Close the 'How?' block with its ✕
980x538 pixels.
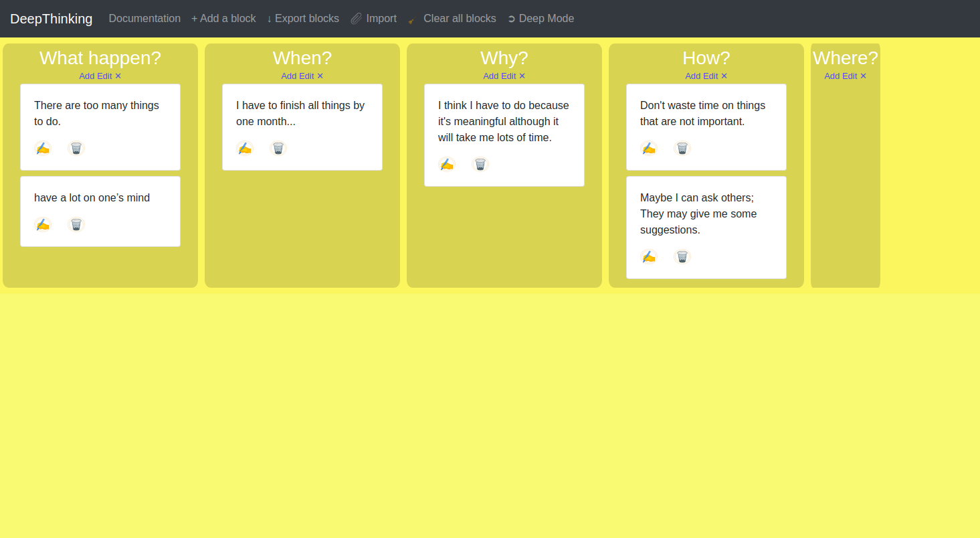click(724, 76)
